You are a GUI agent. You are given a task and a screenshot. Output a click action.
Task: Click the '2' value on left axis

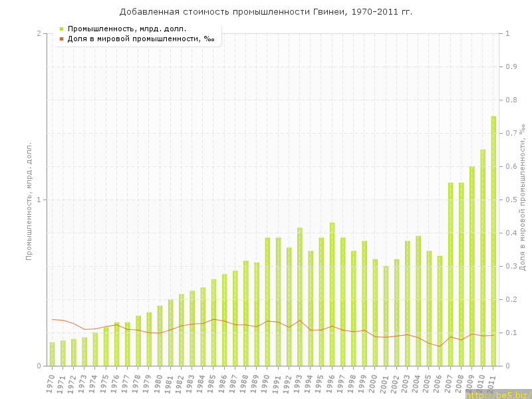click(39, 33)
